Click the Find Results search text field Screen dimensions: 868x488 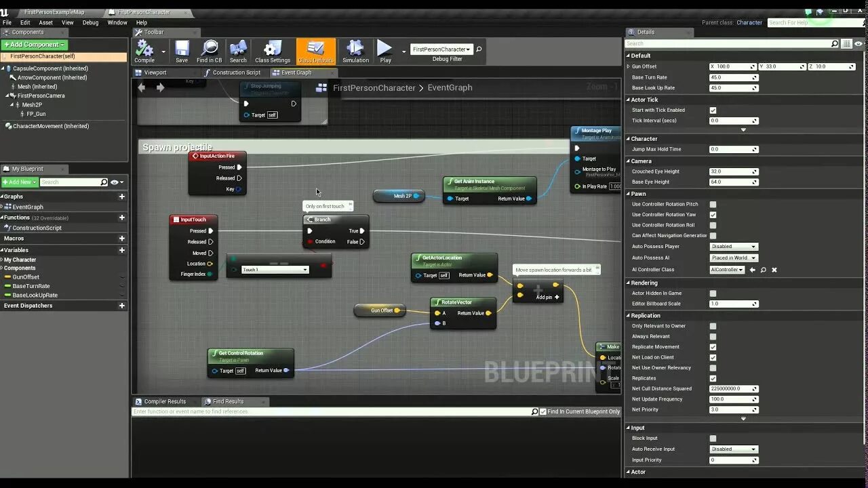pyautogui.click(x=331, y=411)
